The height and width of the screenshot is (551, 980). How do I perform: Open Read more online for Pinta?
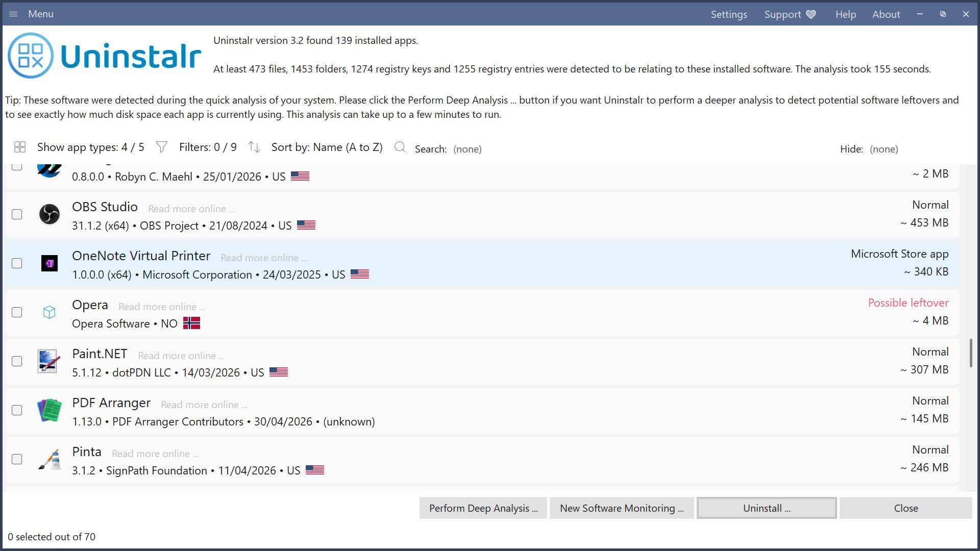[155, 454]
